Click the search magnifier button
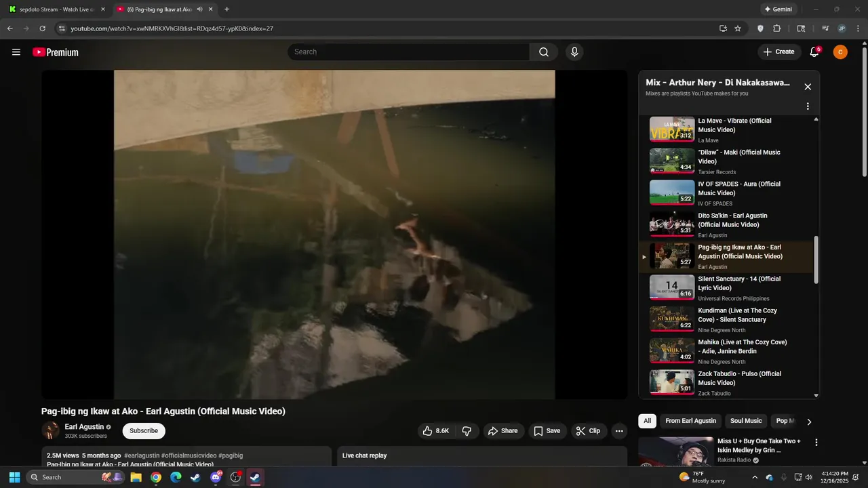Viewport: 868px width, 488px height. (544, 52)
